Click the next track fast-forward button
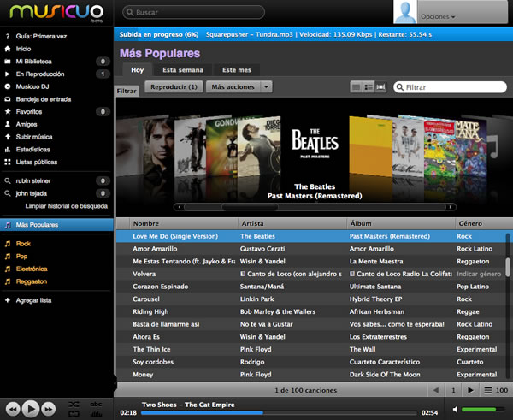Screen dimensions: 513x420 [49, 409]
